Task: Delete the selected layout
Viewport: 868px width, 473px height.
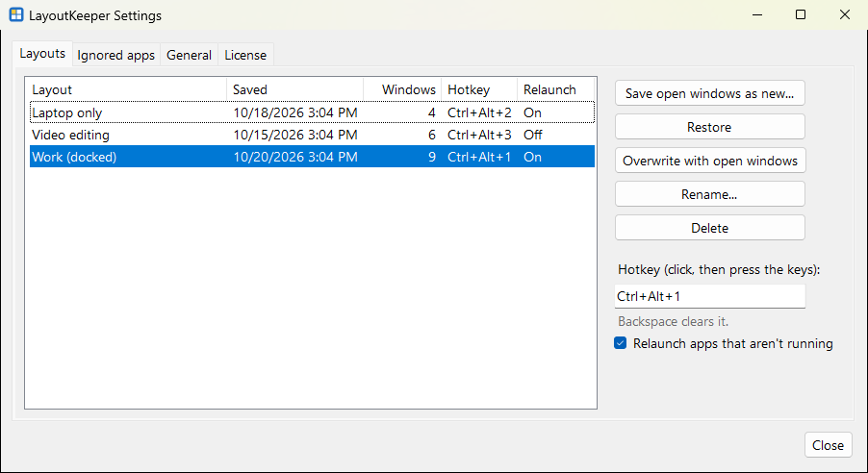Action: 709,228
